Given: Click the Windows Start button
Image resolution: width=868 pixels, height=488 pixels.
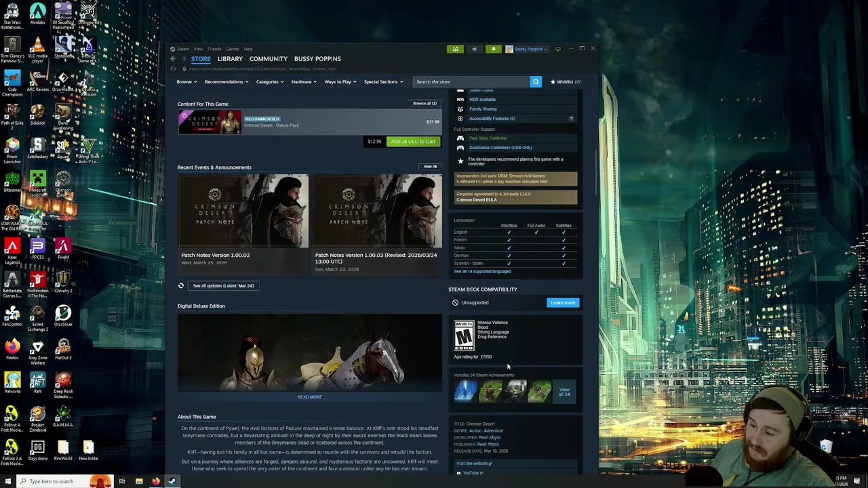Looking at the screenshot, I should click(7, 481).
